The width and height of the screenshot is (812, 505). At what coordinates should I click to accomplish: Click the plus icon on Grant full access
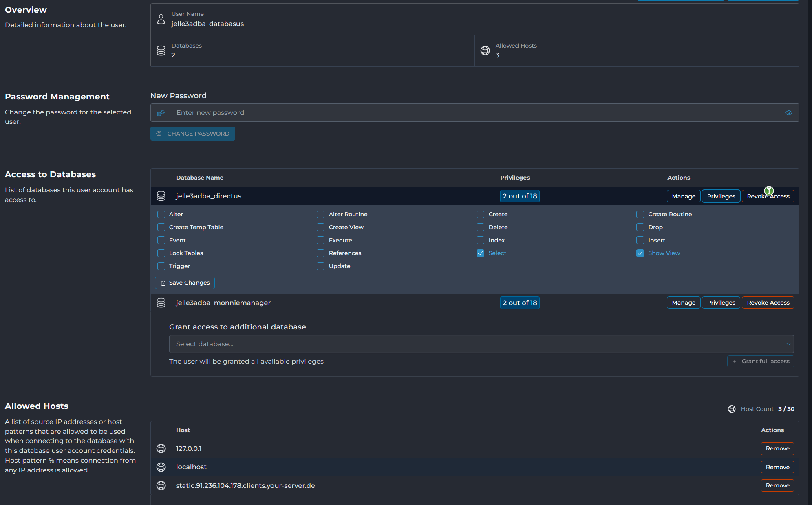735,361
